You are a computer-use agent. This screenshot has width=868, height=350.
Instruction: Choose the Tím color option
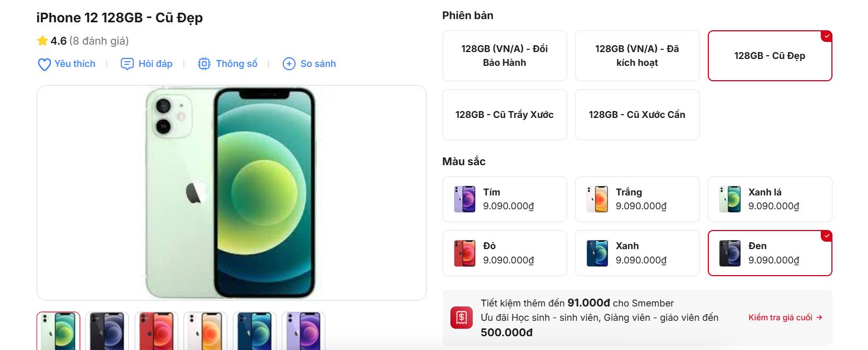pos(504,199)
